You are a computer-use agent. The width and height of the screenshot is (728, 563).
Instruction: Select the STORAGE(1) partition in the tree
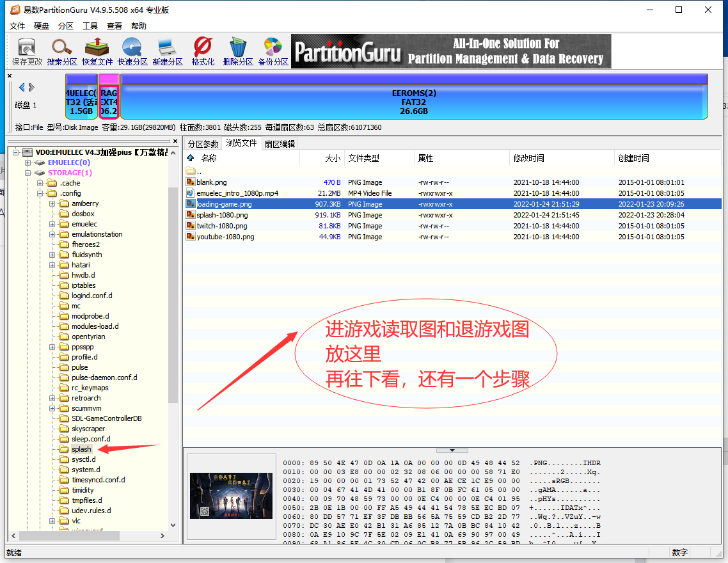pyautogui.click(x=70, y=173)
